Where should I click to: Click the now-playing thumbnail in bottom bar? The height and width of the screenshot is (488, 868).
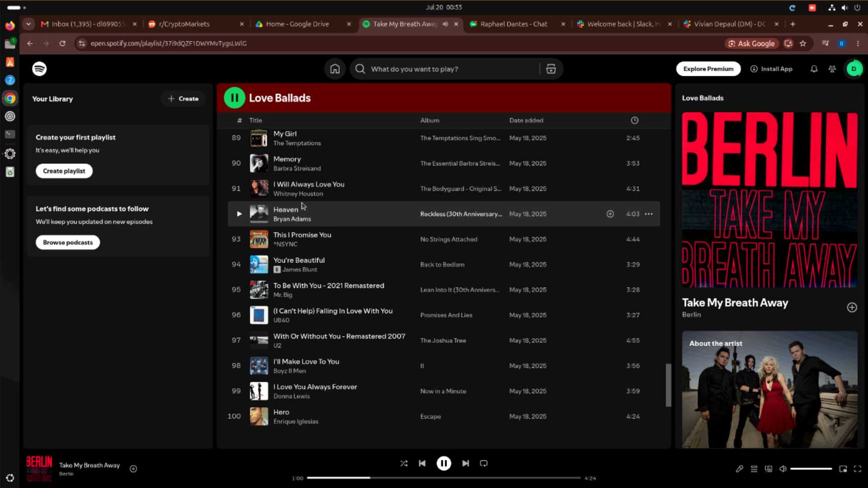pyautogui.click(x=39, y=469)
